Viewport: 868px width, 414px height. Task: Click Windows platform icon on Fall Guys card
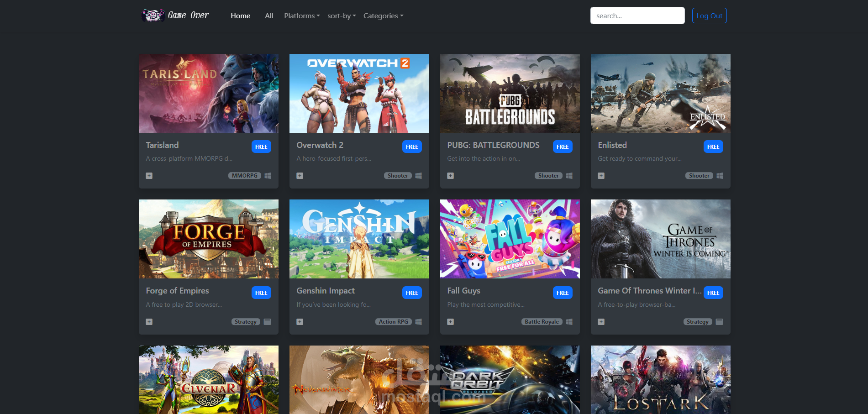click(x=569, y=322)
